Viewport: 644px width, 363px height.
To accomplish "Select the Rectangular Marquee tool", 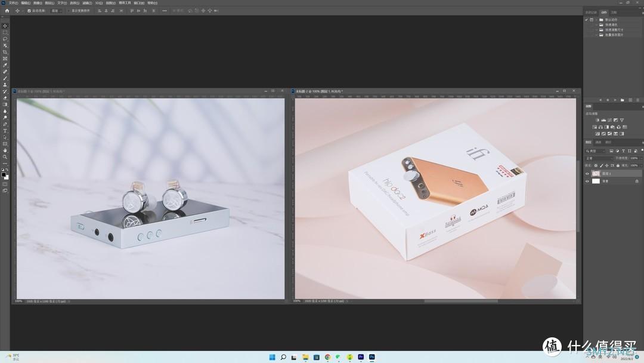I will (5, 32).
